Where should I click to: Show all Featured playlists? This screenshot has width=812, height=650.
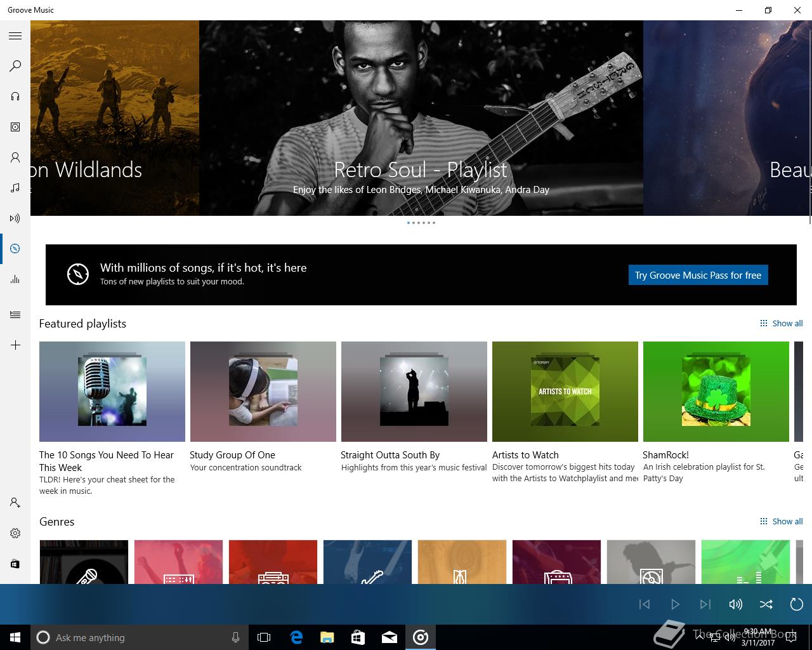[782, 323]
